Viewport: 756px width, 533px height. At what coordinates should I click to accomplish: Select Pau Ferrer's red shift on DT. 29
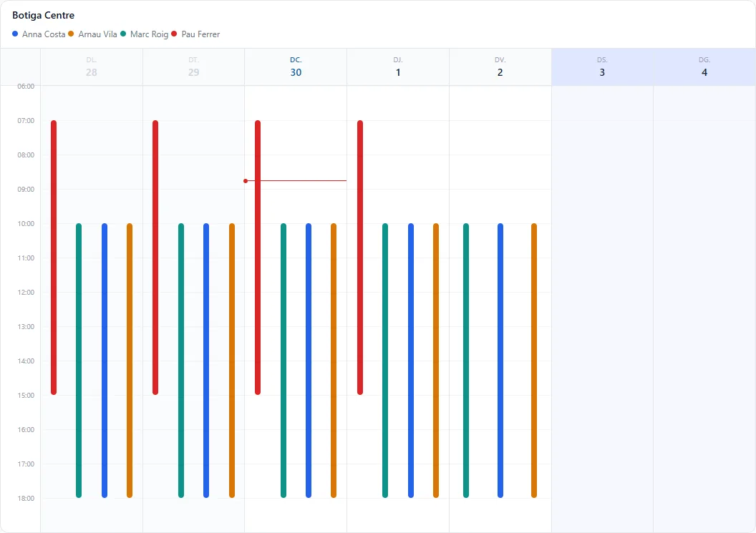click(155, 258)
